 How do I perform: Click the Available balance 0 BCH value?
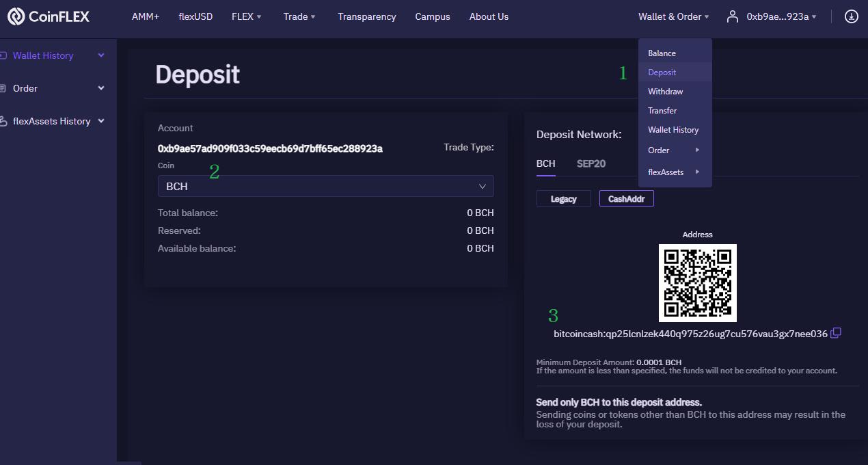480,248
